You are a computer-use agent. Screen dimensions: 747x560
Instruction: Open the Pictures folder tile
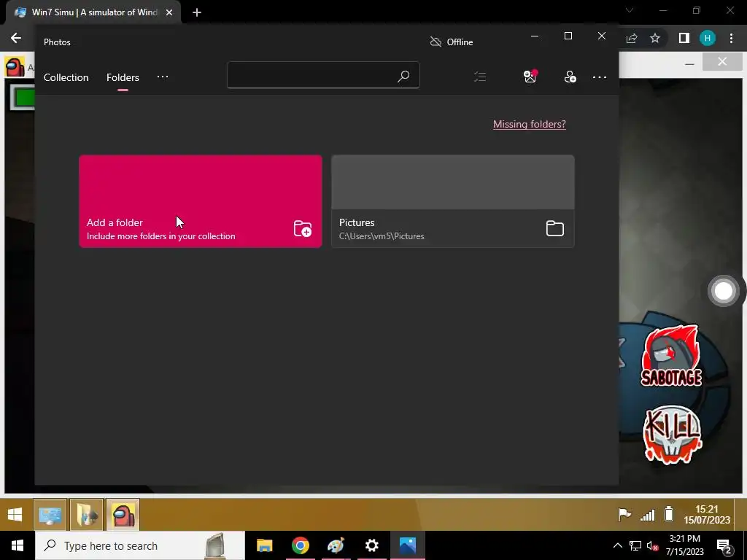pyautogui.click(x=452, y=201)
